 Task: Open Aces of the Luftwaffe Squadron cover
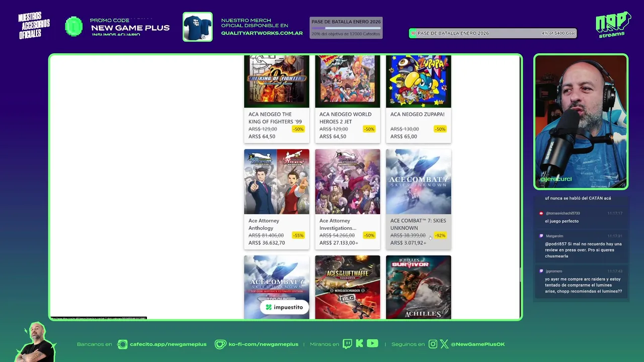click(348, 287)
